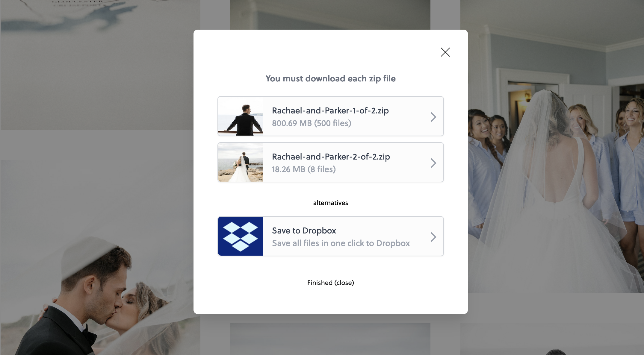This screenshot has width=644, height=355.
Task: Click the 'alternatives' label
Action: pyautogui.click(x=330, y=203)
